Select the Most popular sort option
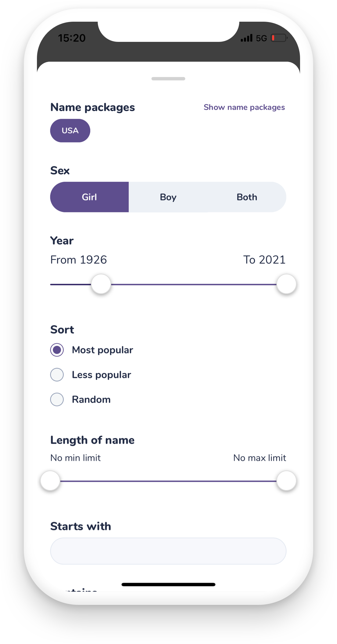This screenshot has height=644, width=337. [57, 350]
